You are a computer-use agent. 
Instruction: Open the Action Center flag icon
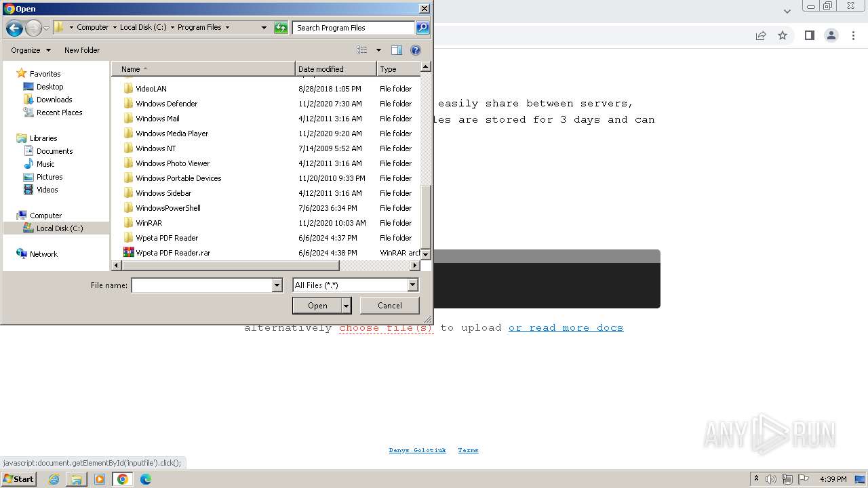click(804, 479)
